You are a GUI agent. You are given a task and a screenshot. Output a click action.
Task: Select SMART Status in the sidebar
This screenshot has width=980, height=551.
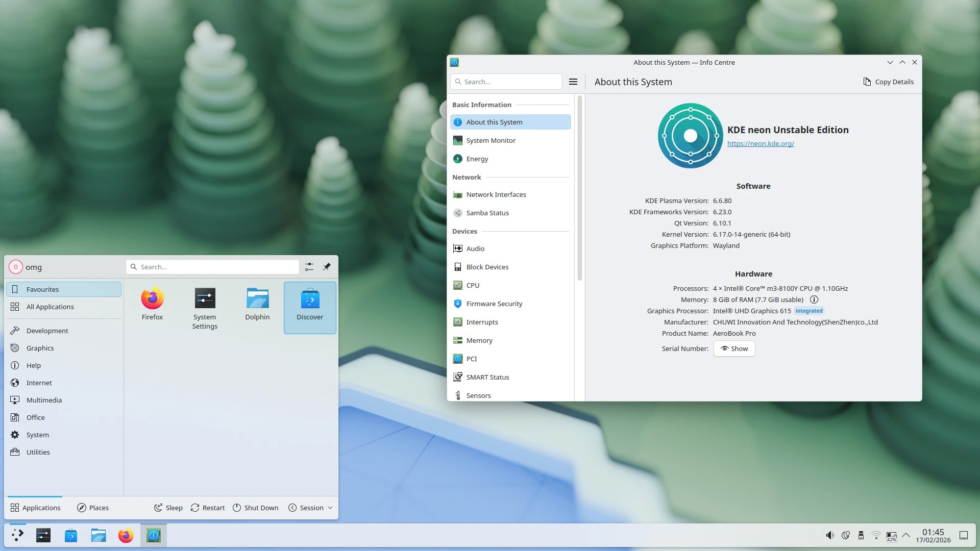click(487, 377)
